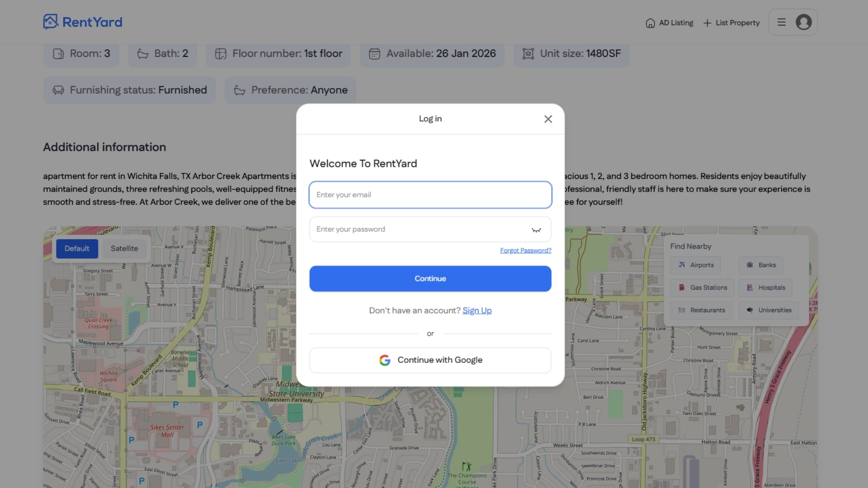
Task: Click the Airports plane icon
Action: click(x=682, y=265)
